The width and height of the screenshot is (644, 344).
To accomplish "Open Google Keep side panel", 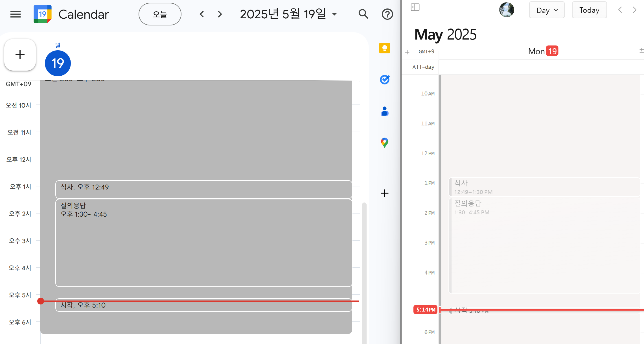I will 384,48.
